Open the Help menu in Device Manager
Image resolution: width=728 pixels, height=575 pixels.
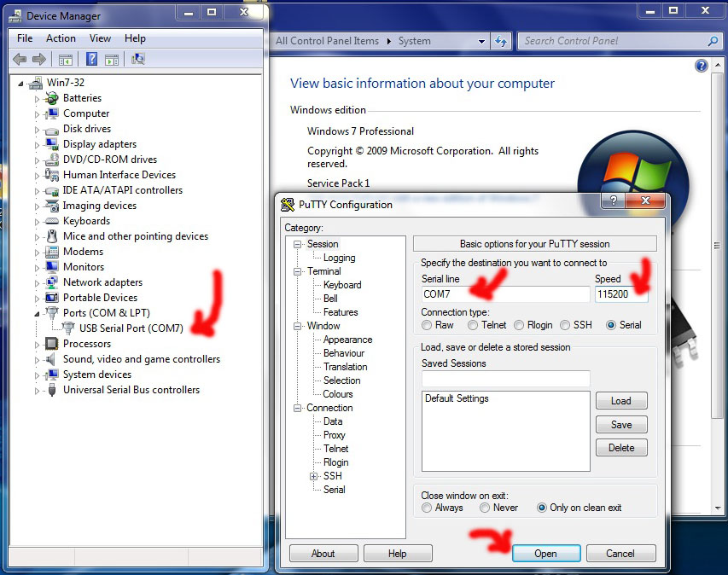point(135,38)
